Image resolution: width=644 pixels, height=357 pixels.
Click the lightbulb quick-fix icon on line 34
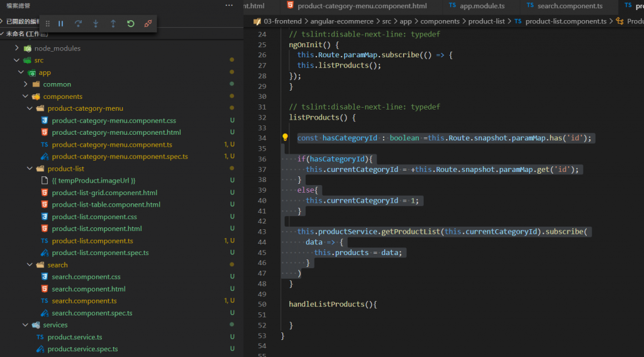pos(284,138)
